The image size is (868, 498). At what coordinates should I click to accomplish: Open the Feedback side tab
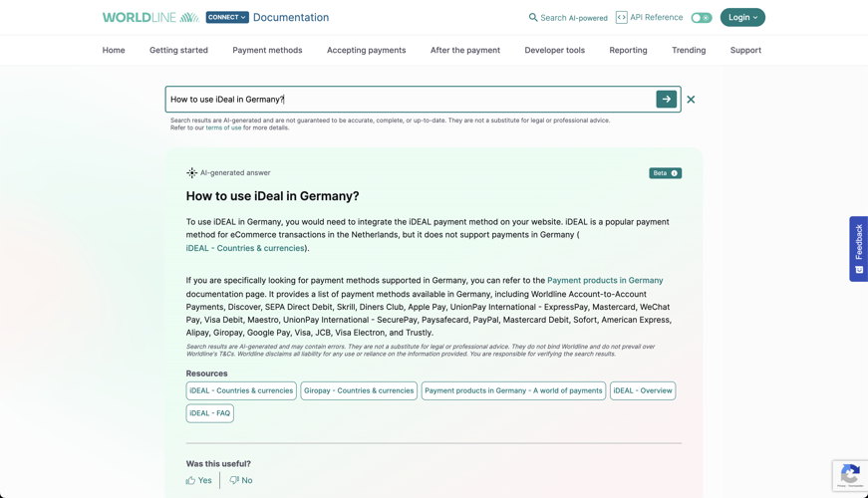(x=859, y=248)
